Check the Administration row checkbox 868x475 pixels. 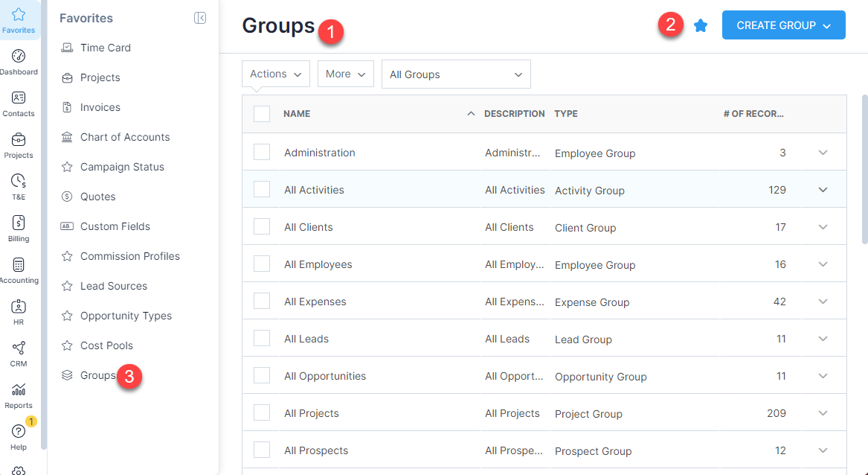point(262,152)
